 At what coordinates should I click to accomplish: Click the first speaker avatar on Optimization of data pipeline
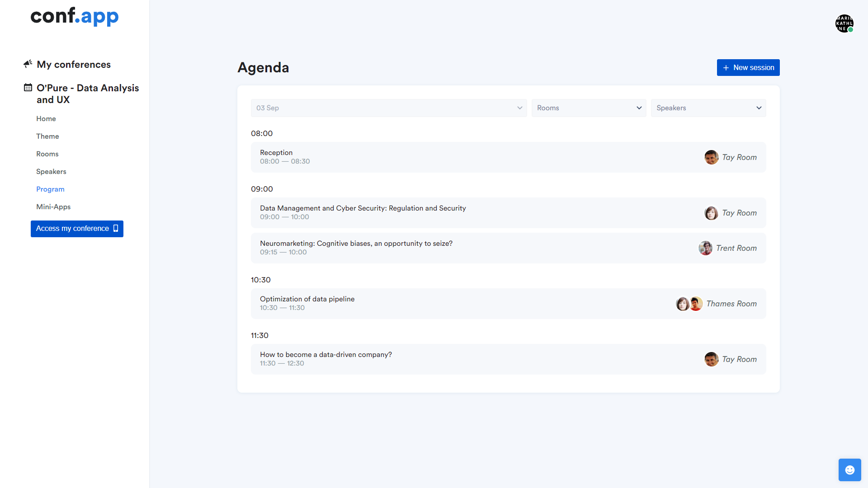tap(683, 304)
